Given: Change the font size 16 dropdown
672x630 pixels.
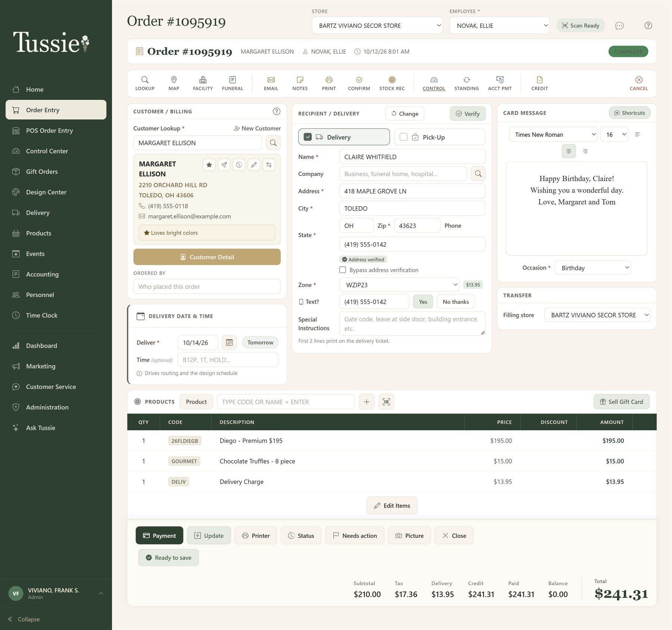Looking at the screenshot, I should pos(614,135).
